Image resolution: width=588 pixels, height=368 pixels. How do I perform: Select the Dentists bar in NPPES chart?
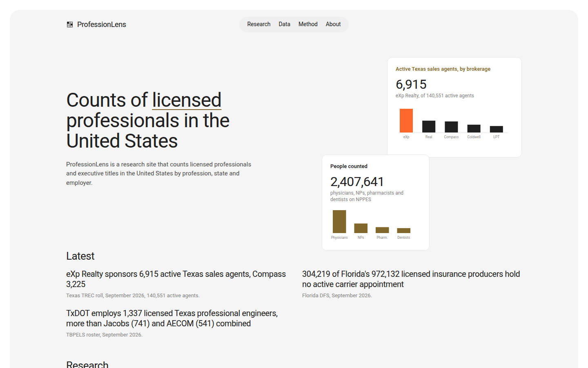(404, 231)
